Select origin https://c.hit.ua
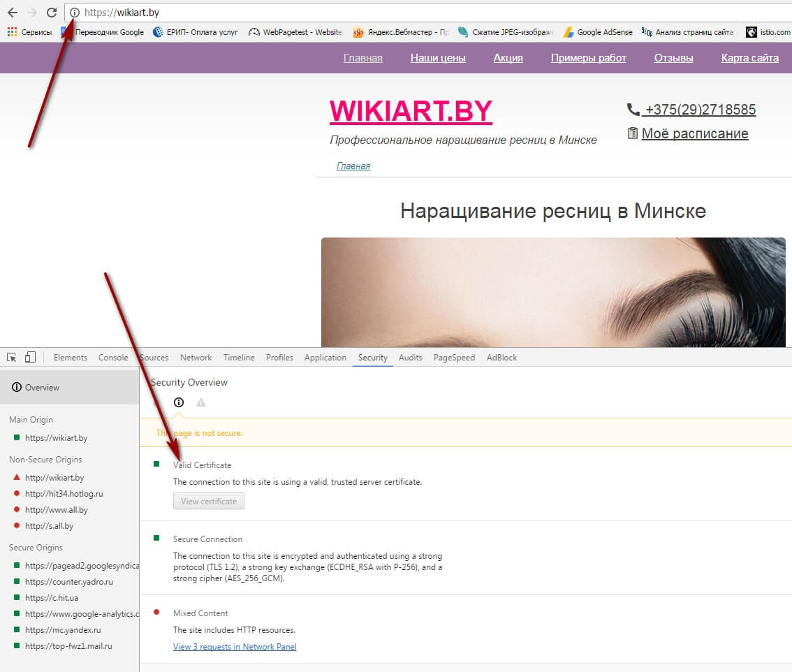 (52, 598)
